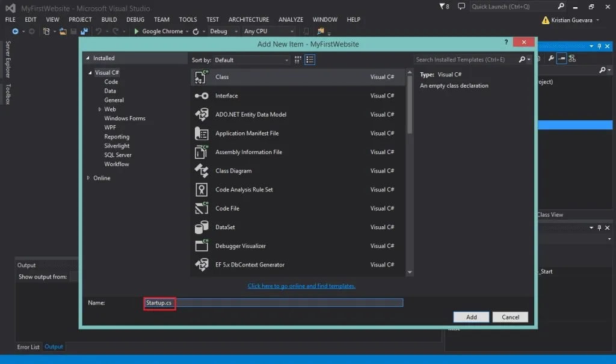
Task: Select the WPF category
Action: point(110,128)
